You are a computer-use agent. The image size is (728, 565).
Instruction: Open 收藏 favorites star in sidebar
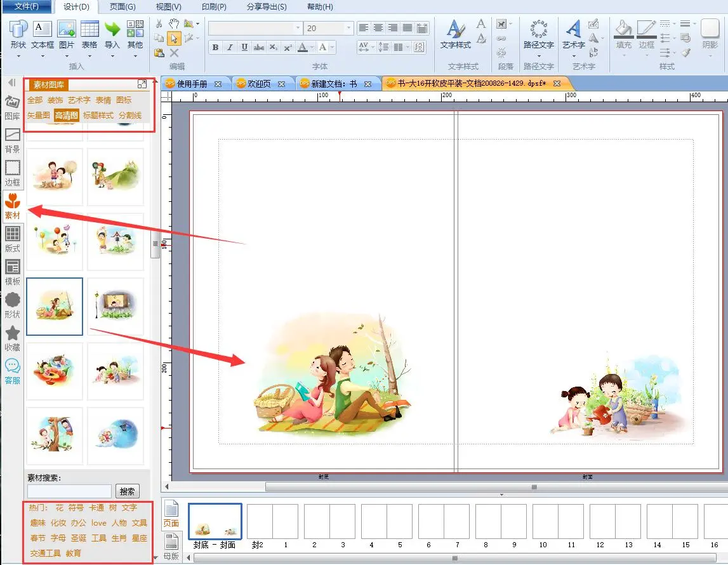click(12, 338)
